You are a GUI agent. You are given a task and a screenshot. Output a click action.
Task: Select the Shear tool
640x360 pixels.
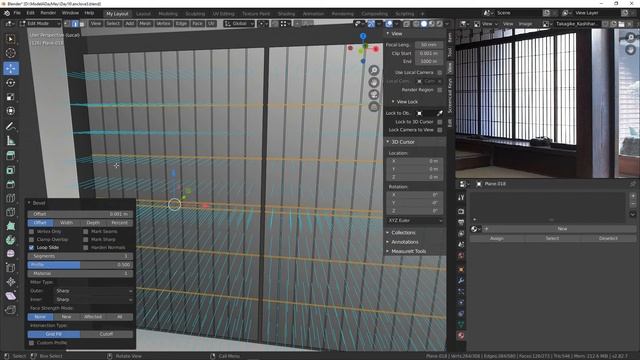pos(11,296)
